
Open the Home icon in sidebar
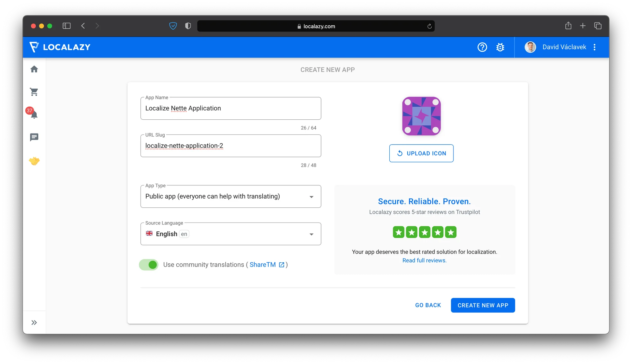point(34,69)
